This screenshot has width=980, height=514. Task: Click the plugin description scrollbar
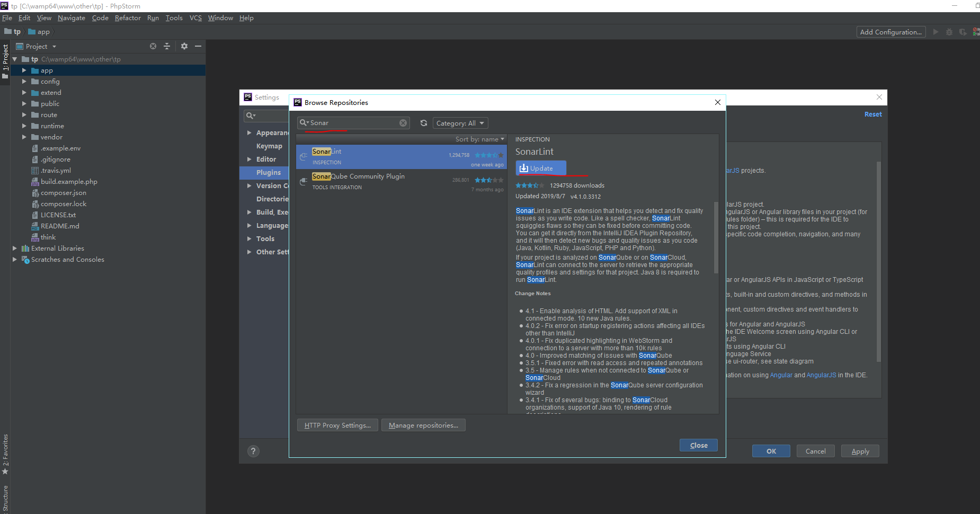[716, 237]
